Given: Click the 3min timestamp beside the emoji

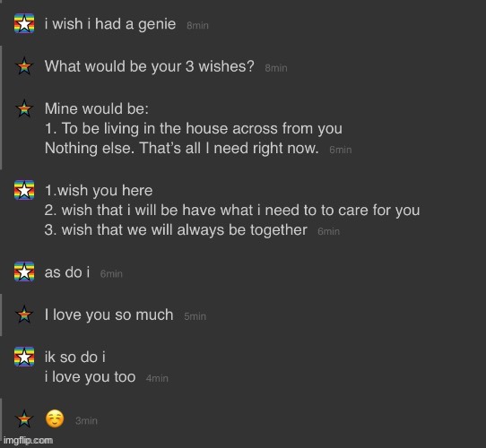Looking at the screenshot, I should pos(86,420).
